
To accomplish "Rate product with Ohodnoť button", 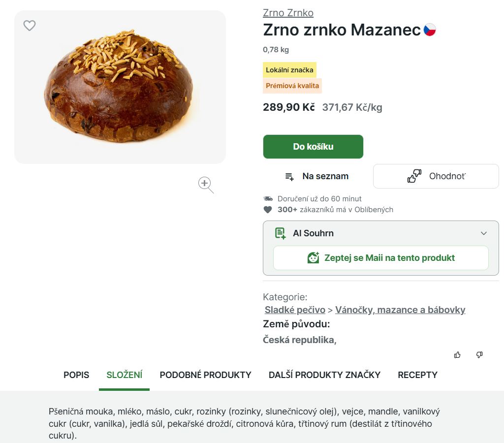I will point(436,176).
